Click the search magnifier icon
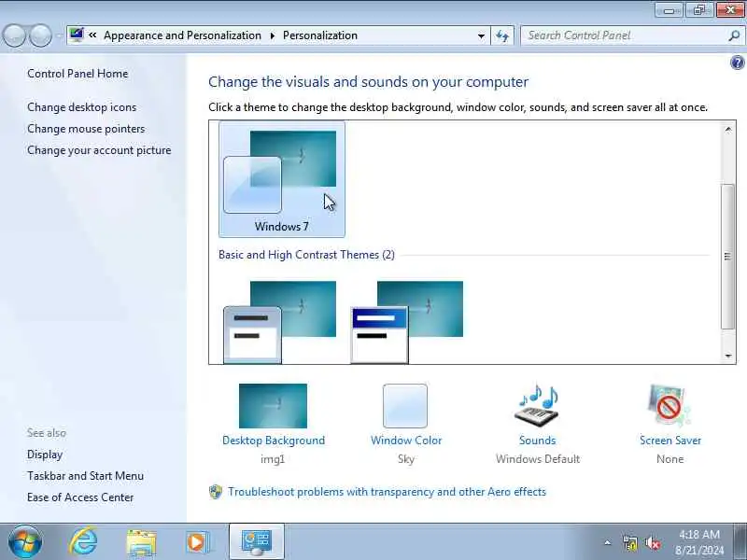Screen dimensions: 747x560 click(734, 35)
